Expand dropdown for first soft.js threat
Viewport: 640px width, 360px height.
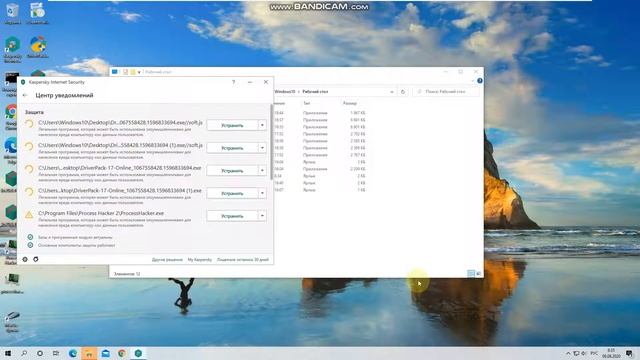pyautogui.click(x=262, y=125)
